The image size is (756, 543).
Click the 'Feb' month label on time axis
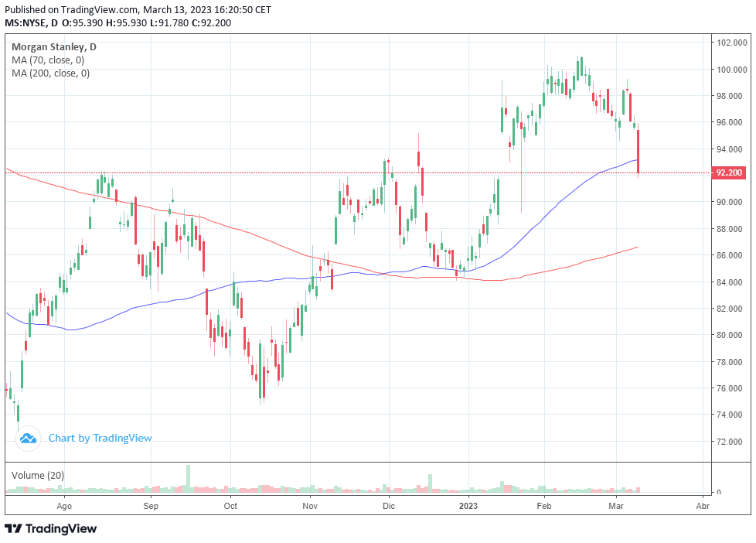click(x=544, y=506)
